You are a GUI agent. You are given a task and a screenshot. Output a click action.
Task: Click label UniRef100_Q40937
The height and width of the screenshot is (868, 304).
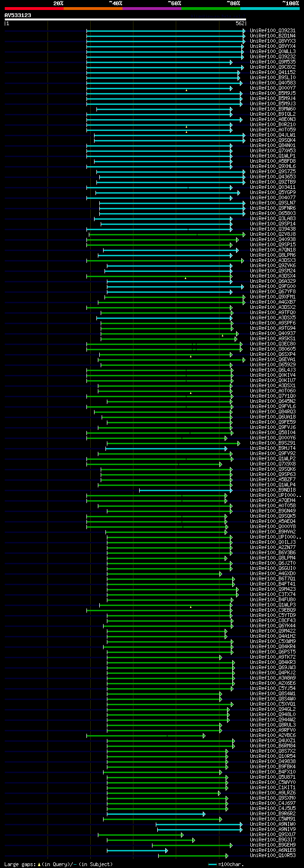[273, 334]
